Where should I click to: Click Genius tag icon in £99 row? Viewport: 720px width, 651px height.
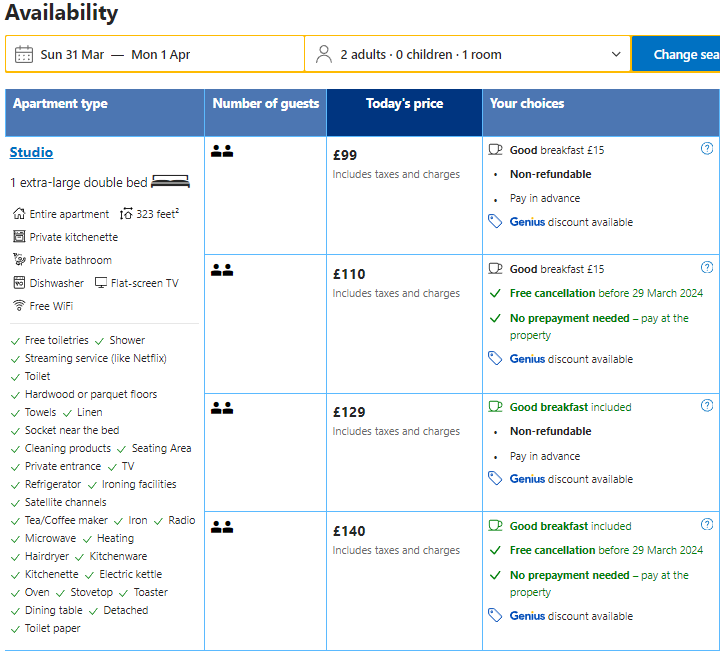click(494, 222)
